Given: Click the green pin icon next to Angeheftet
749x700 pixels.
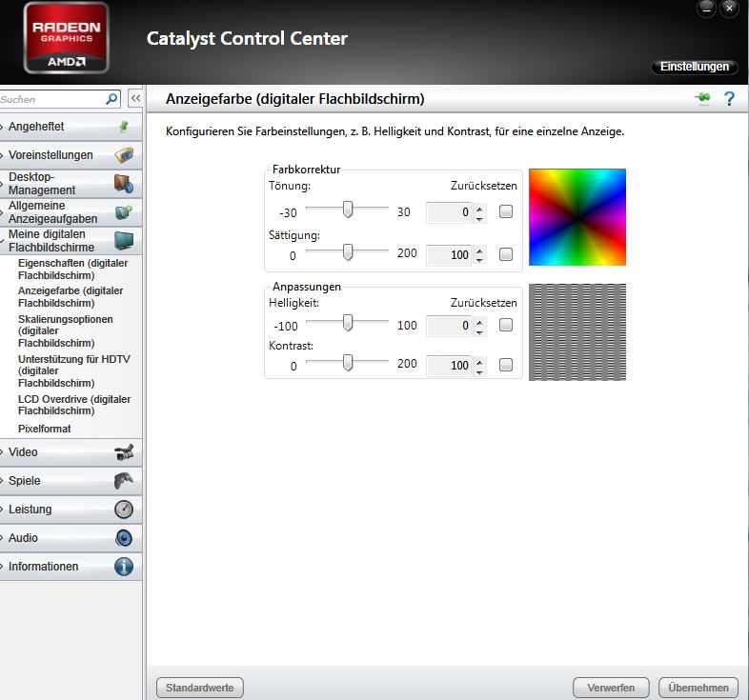Looking at the screenshot, I should (x=124, y=127).
